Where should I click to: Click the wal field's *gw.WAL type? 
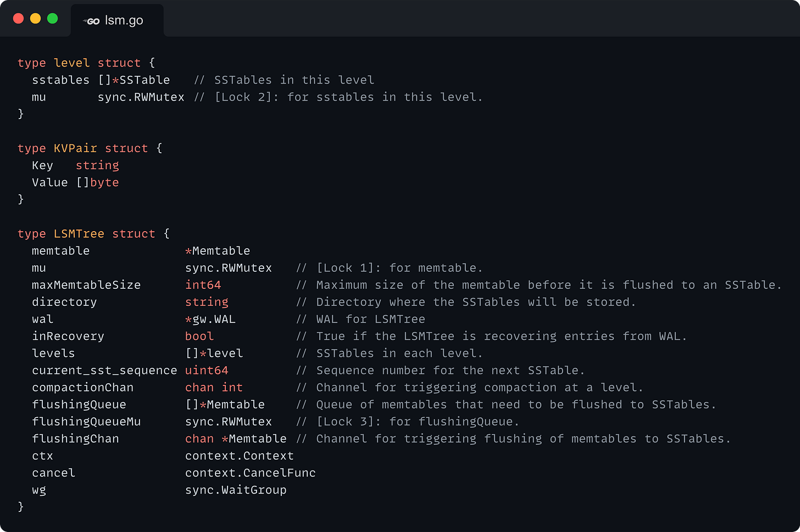(210, 318)
